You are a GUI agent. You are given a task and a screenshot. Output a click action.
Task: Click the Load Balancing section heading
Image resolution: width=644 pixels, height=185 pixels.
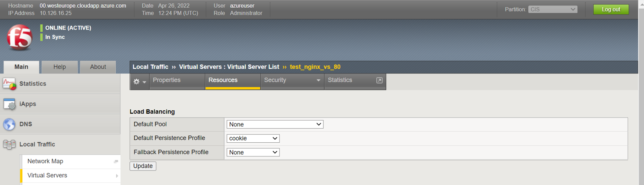(x=152, y=112)
